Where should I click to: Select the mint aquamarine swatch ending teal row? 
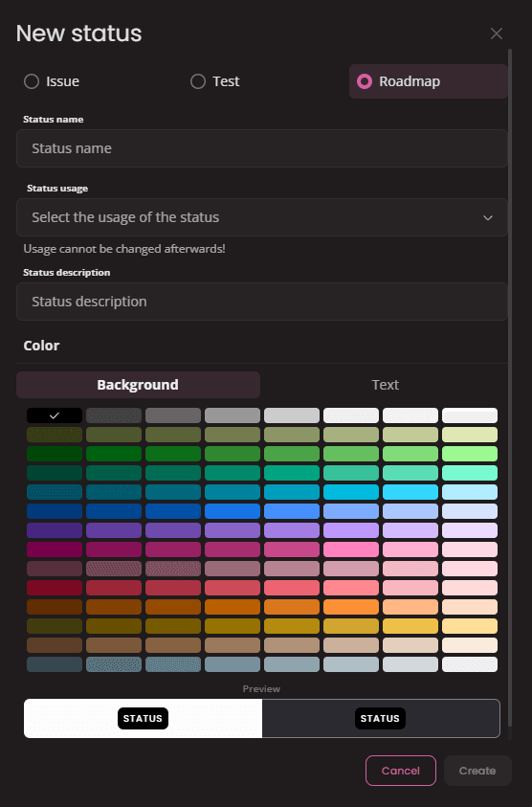pyautogui.click(x=470, y=473)
